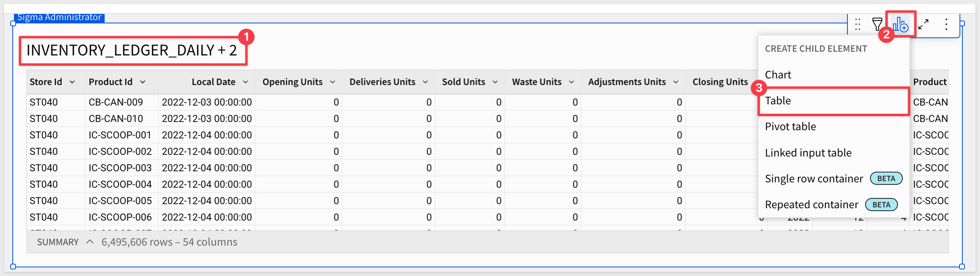
Task: Select the Pivot table option
Action: point(790,126)
